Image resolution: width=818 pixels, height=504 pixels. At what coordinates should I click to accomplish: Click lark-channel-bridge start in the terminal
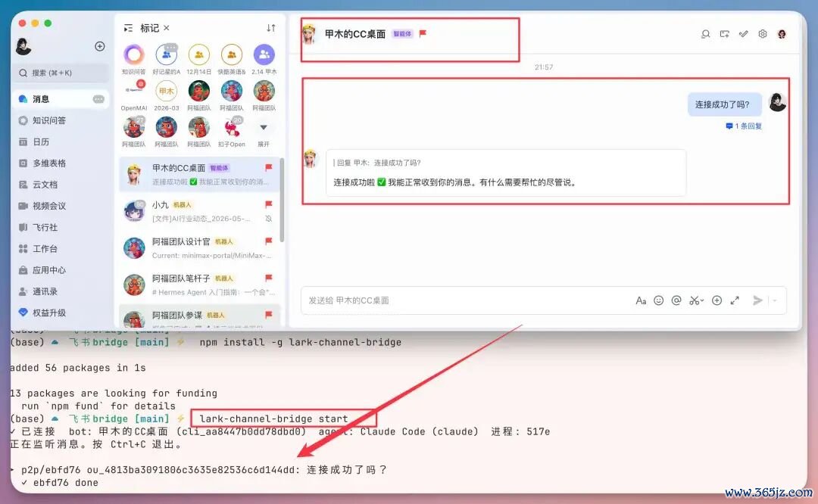coord(273,419)
